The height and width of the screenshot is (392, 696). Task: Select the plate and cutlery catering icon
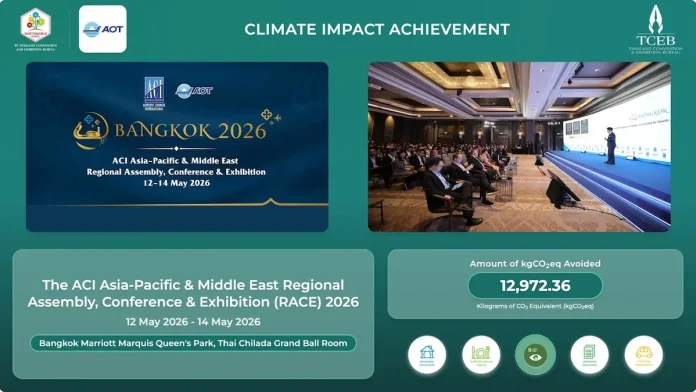tap(481, 355)
